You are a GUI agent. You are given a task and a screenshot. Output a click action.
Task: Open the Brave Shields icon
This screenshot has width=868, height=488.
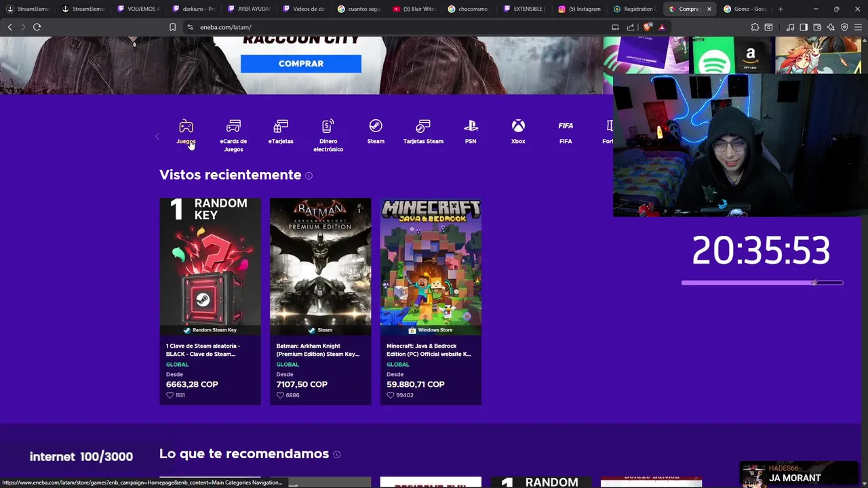pos(647,27)
